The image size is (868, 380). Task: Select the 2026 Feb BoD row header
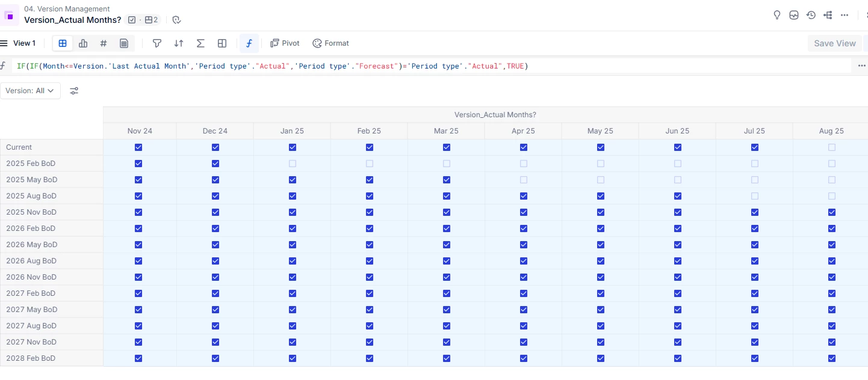(52, 228)
